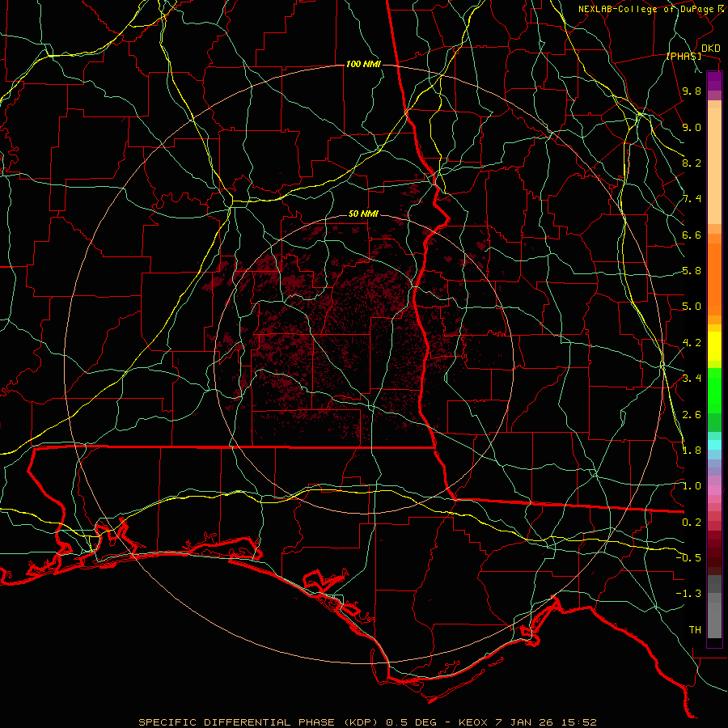Click the 6.6 value on the color scale
Screen dimensions: 728x728
pyautogui.click(x=692, y=235)
